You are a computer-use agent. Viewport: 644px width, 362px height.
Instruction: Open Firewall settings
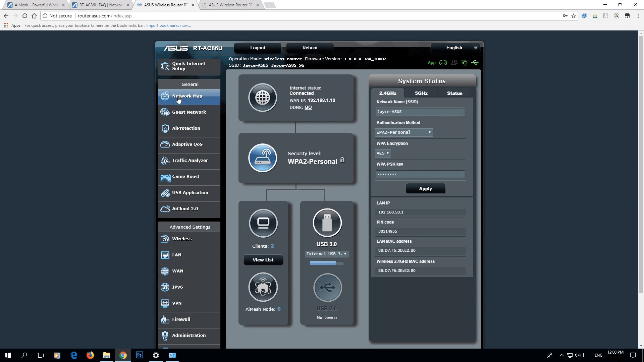click(189, 319)
